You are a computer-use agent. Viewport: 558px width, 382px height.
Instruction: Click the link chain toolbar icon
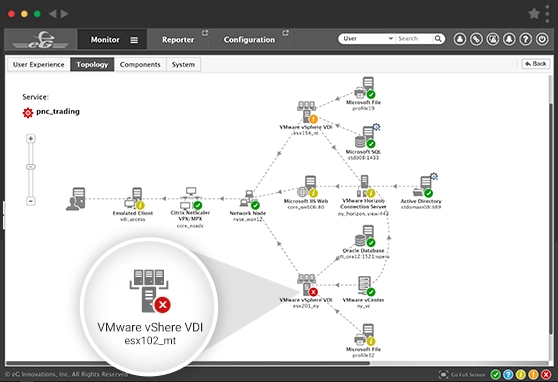click(476, 39)
